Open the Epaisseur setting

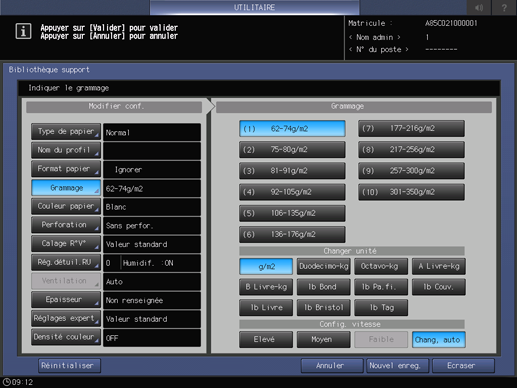point(66,300)
